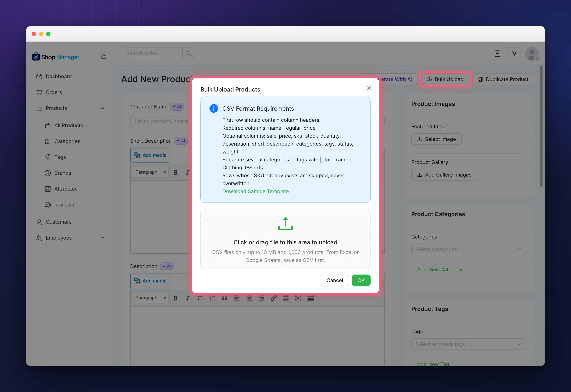Toggle fullscreen mode in Description editor

click(298, 298)
